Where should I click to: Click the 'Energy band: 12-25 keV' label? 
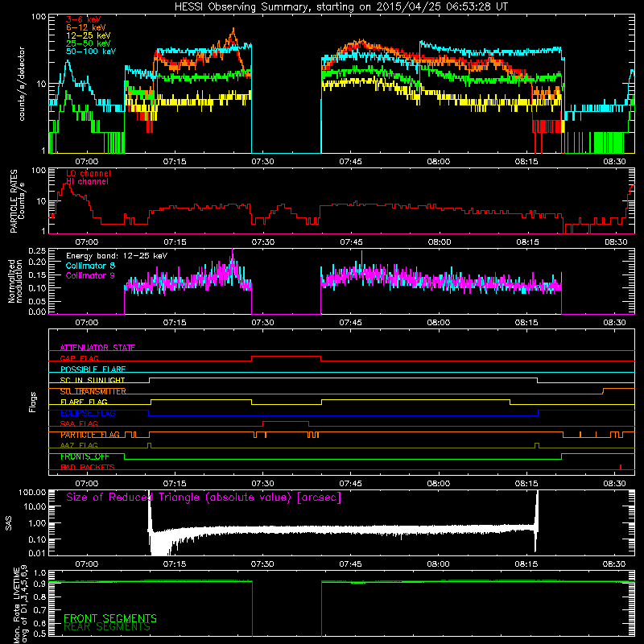pyautogui.click(x=117, y=256)
